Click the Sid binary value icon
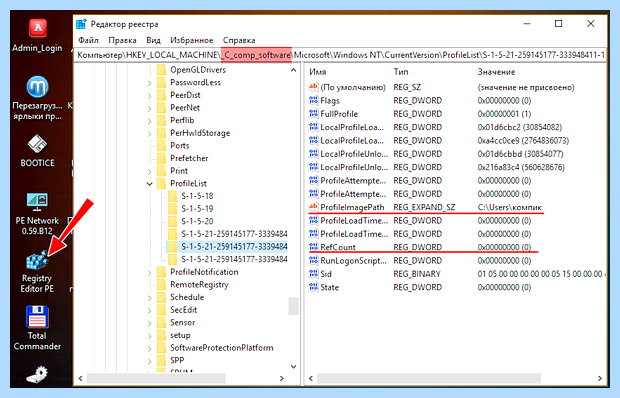The height and width of the screenshot is (398, 620). (x=313, y=274)
